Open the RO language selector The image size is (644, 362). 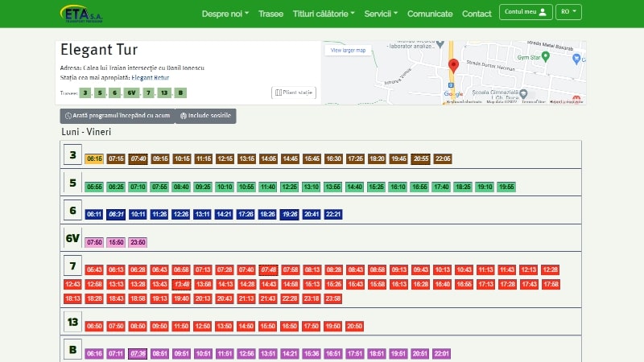pyautogui.click(x=568, y=12)
